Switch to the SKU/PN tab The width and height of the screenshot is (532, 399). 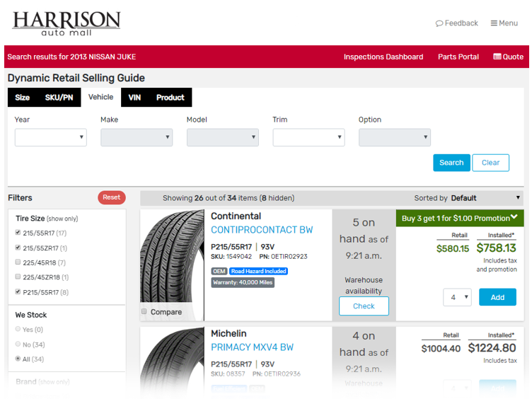[x=59, y=98]
